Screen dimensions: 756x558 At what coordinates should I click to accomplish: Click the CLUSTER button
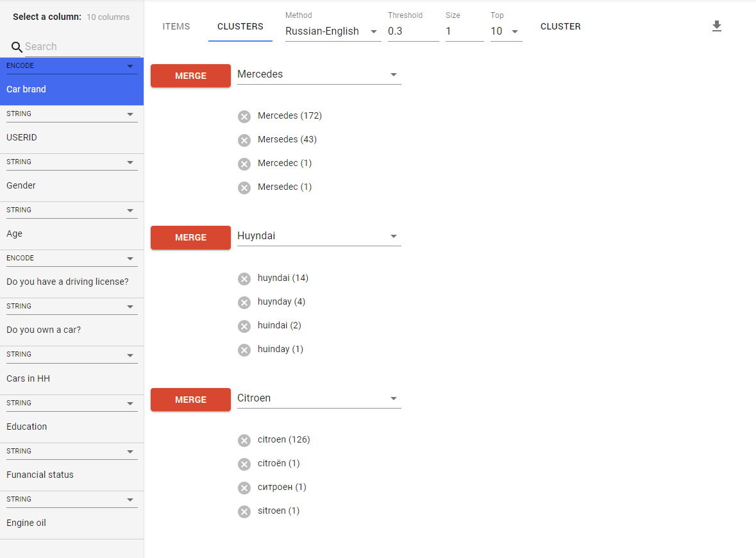(x=560, y=26)
